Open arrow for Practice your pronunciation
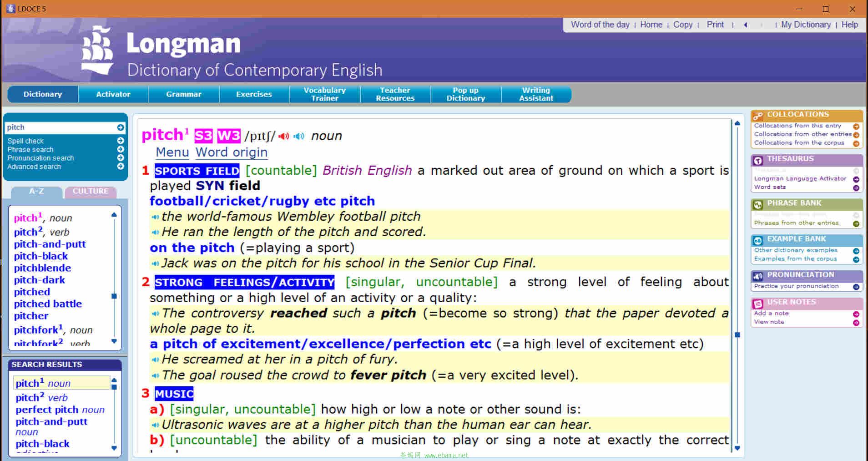 (x=856, y=287)
